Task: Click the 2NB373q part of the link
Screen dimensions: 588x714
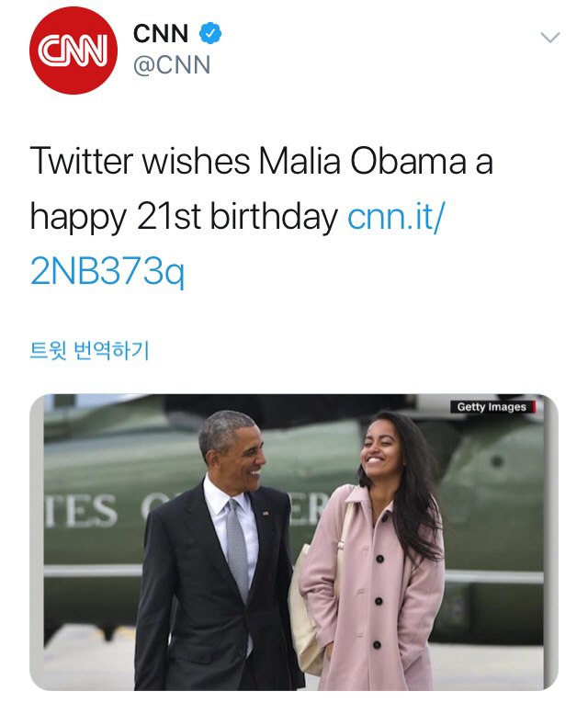Action: pos(107,273)
